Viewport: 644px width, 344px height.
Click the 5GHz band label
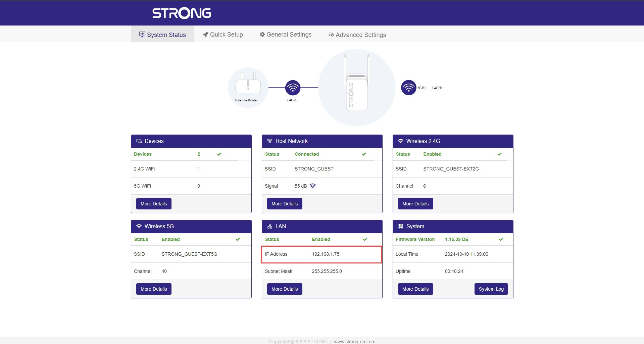tap(422, 88)
